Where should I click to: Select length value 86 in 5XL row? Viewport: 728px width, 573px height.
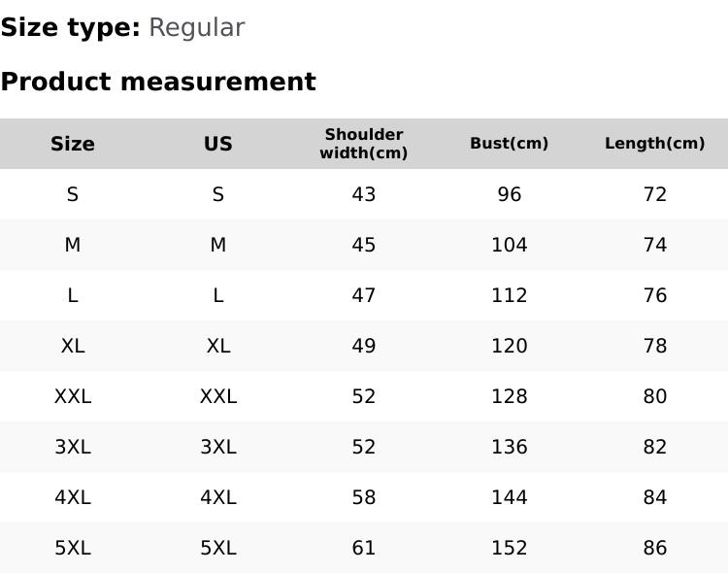tap(655, 548)
